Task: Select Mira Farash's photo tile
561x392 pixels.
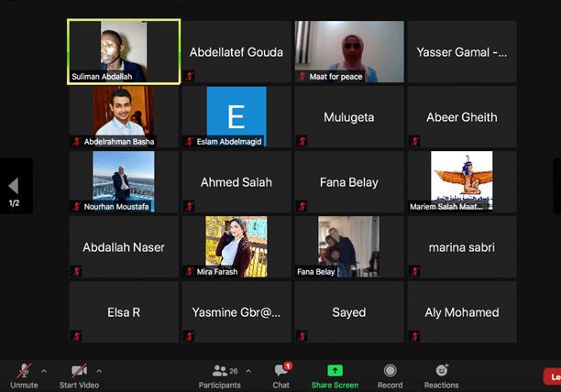Action: (x=236, y=246)
